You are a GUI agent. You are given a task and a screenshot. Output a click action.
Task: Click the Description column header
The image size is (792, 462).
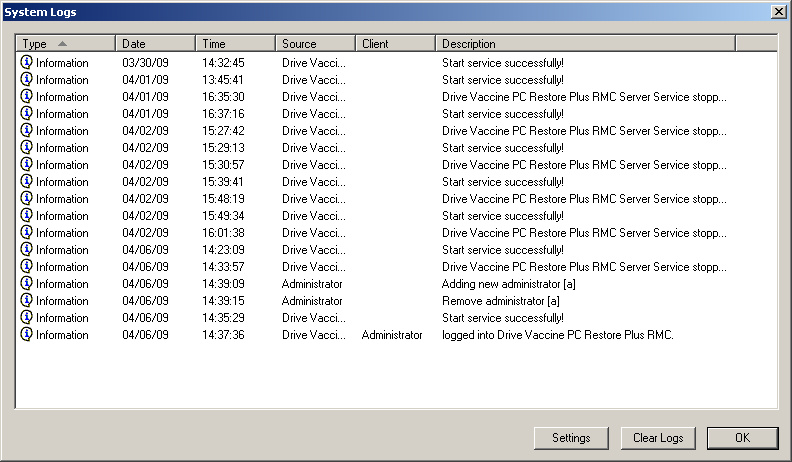coord(585,44)
